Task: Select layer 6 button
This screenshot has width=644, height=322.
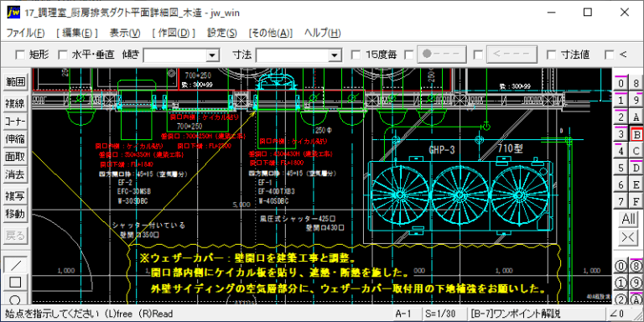Action: click(x=621, y=184)
